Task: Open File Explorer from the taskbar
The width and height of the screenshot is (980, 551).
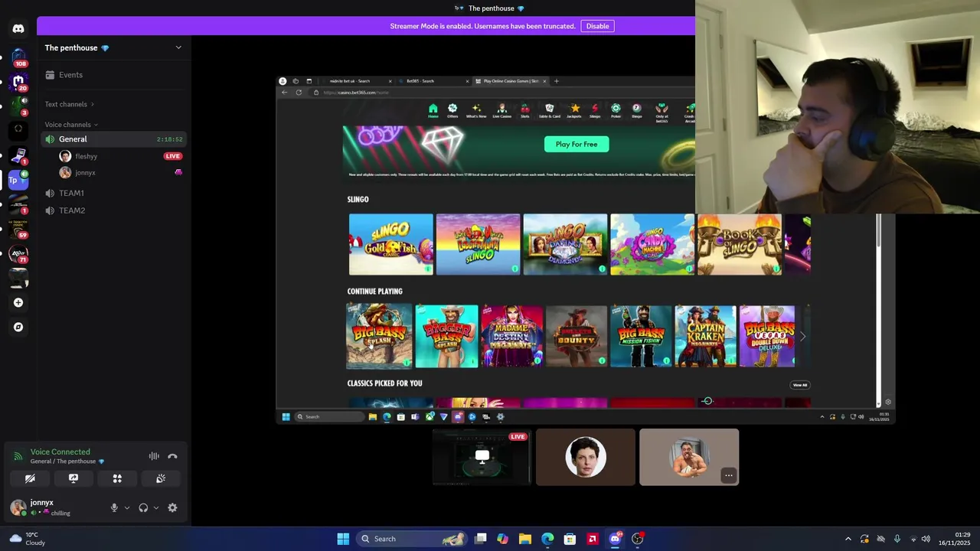Action: 525,539
